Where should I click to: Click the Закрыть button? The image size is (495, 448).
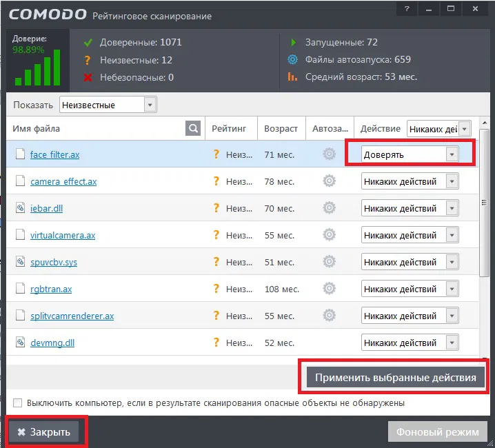tap(44, 432)
